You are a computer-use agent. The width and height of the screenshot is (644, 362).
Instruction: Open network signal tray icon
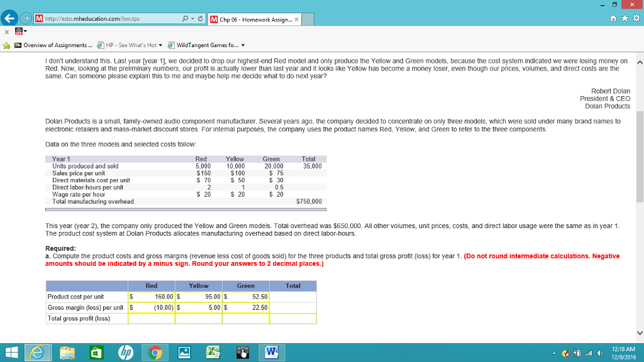coord(589,353)
